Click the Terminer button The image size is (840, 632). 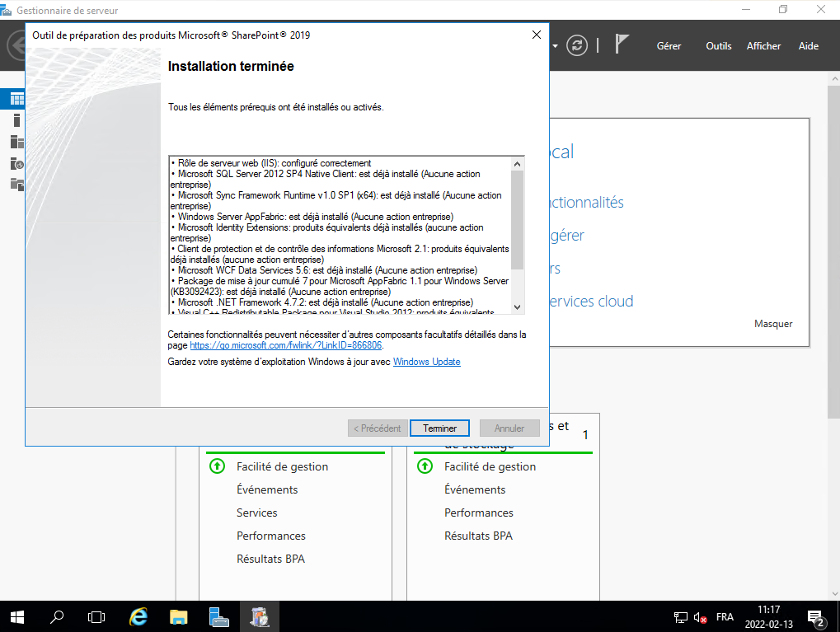point(439,428)
